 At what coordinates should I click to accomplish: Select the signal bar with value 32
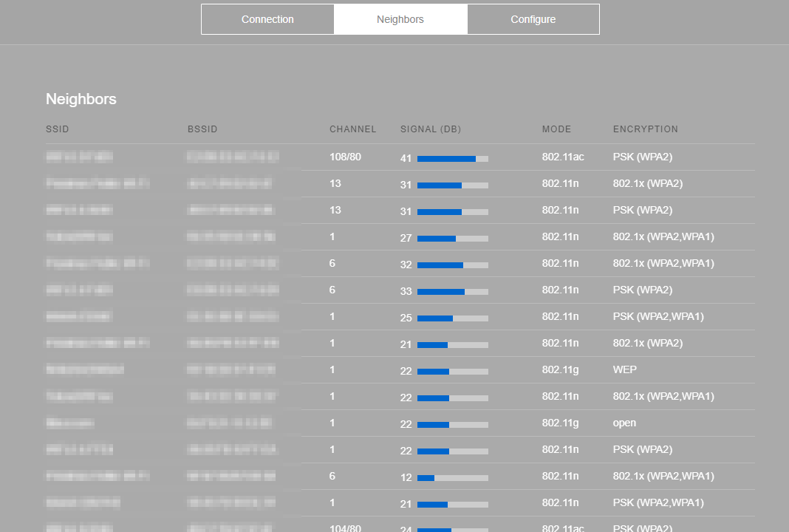click(452, 265)
